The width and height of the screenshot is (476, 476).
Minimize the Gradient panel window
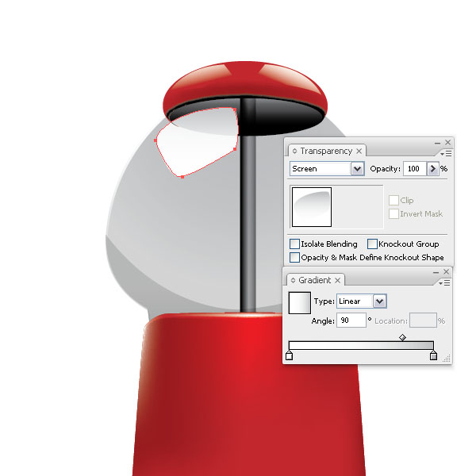(436, 272)
